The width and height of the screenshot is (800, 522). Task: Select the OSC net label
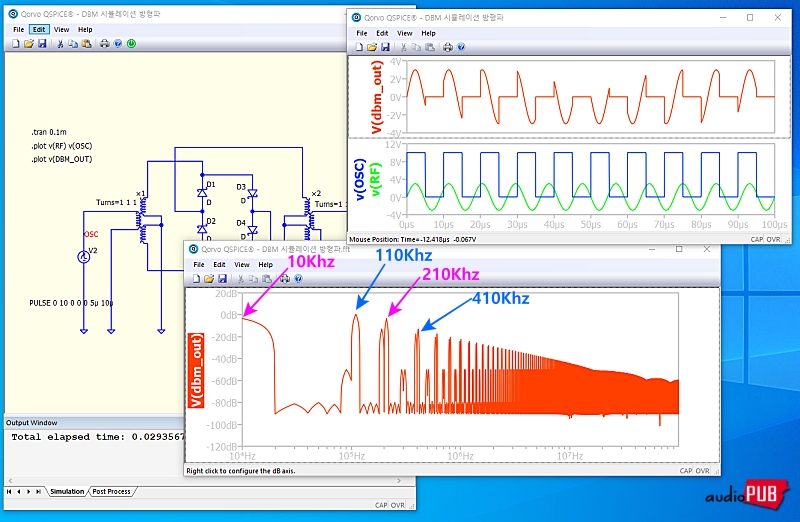91,234
